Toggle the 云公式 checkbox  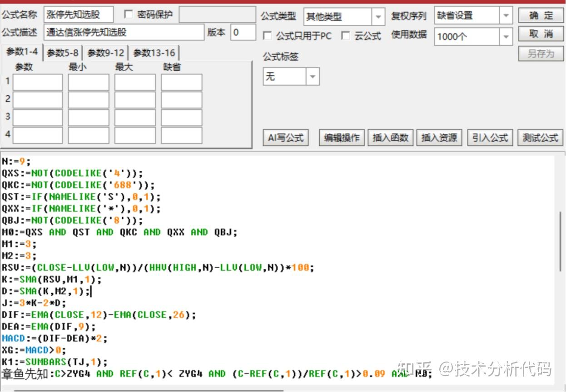point(346,35)
